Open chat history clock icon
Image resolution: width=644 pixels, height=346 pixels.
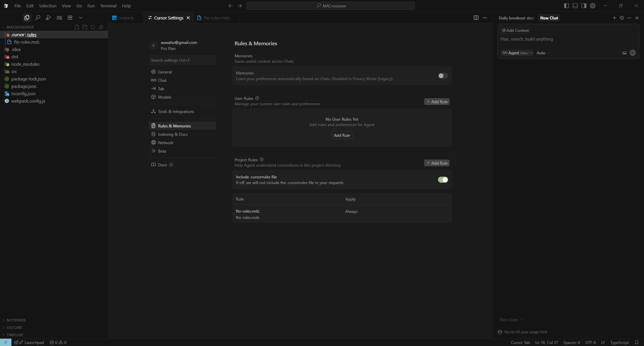622,18
